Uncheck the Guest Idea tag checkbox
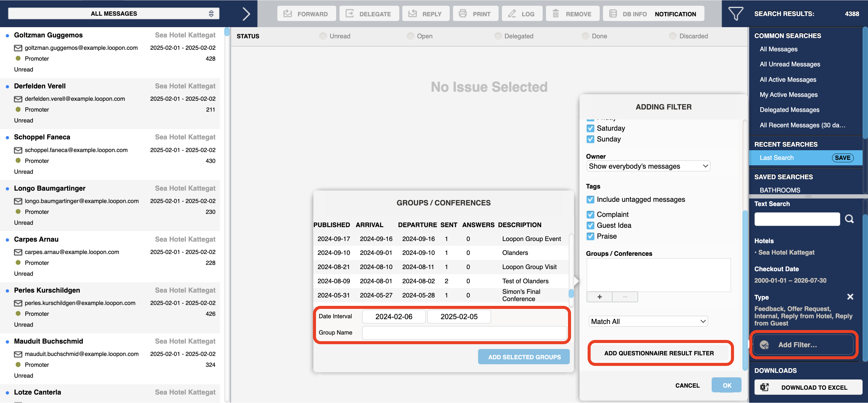This screenshot has width=868, height=403. click(x=590, y=226)
